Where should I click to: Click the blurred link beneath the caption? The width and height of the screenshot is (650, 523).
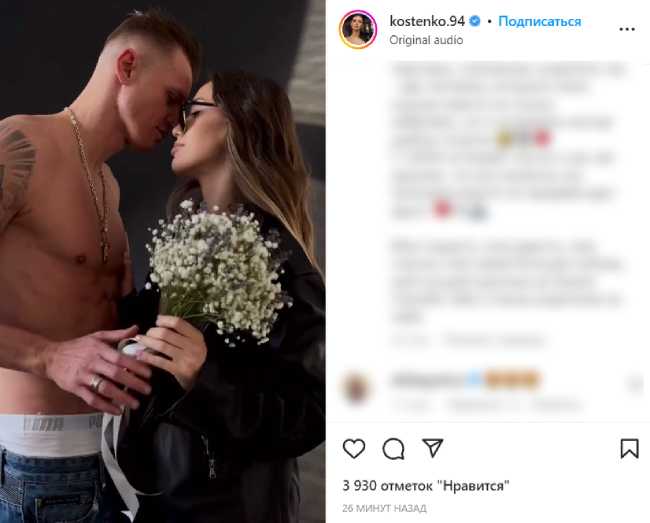[493, 341]
